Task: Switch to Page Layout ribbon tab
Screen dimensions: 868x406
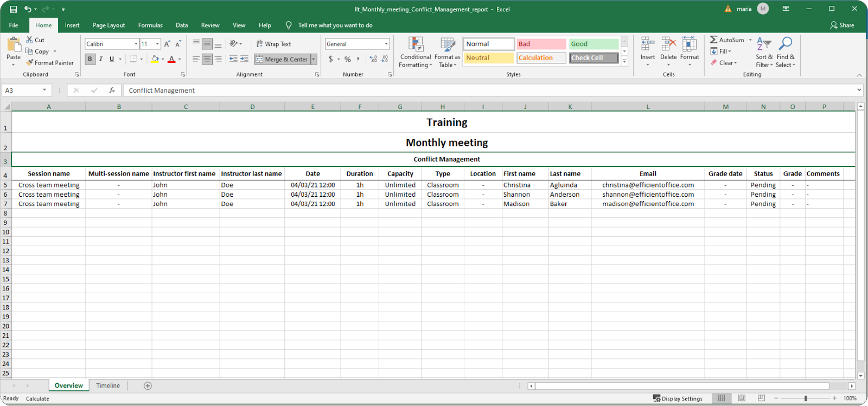Action: point(108,25)
